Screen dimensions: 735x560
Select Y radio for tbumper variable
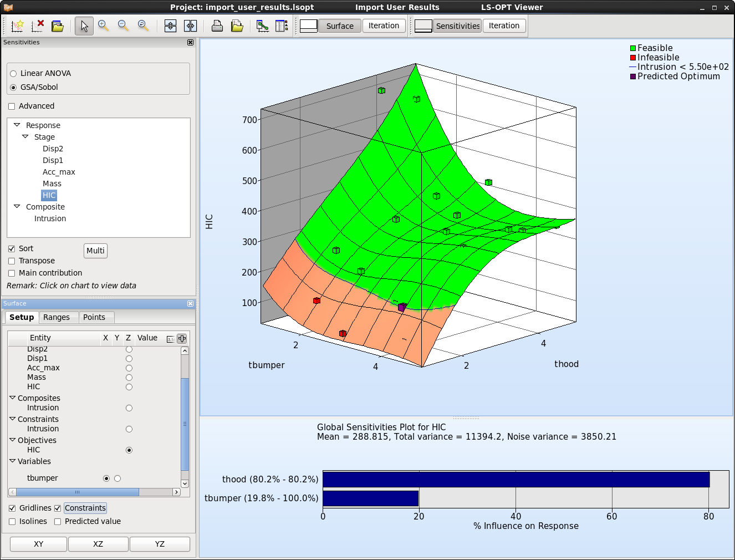click(x=118, y=478)
